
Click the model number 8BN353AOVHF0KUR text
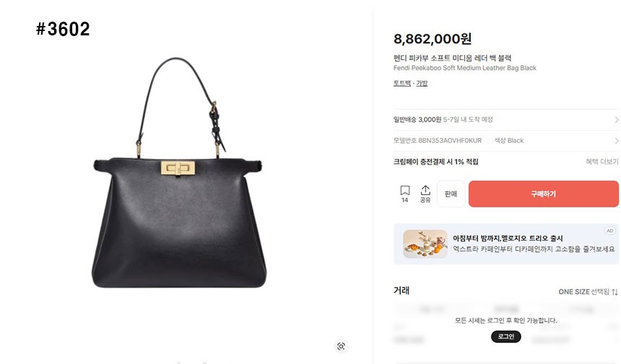click(x=450, y=141)
